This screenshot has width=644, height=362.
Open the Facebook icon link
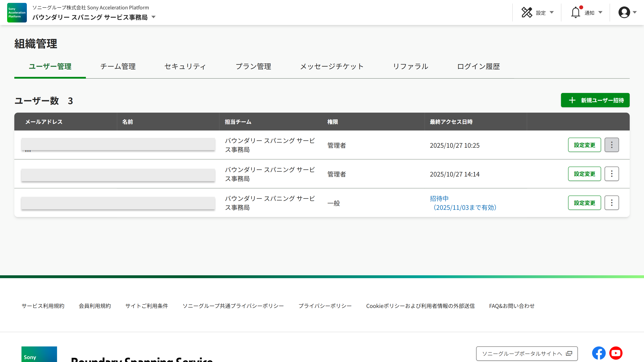pos(599,353)
